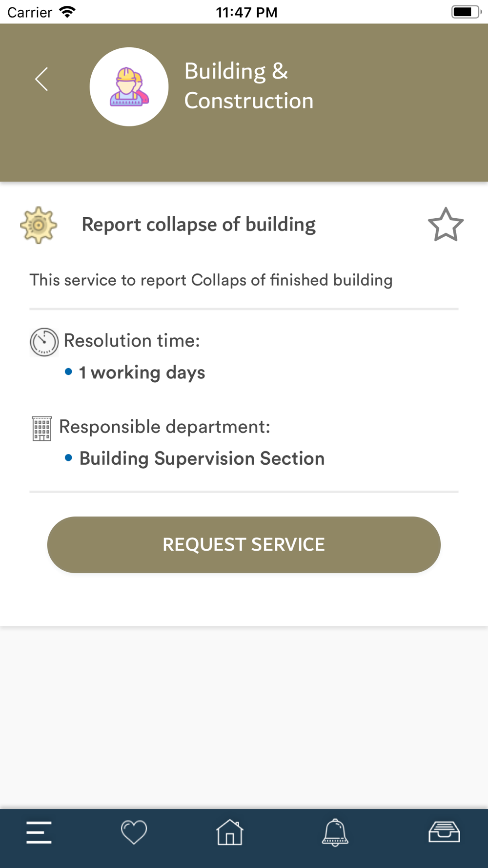The width and height of the screenshot is (488, 868).
Task: Open notifications via the bell icon
Action: point(335,832)
